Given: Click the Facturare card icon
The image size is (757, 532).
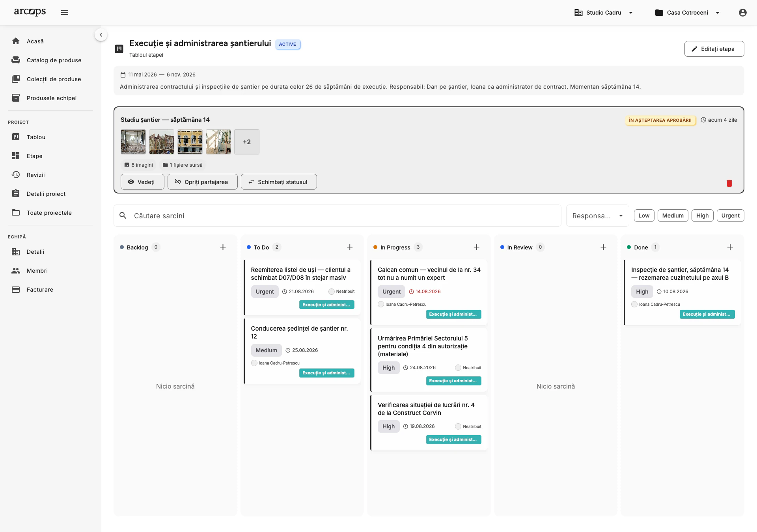Looking at the screenshot, I should tap(16, 289).
